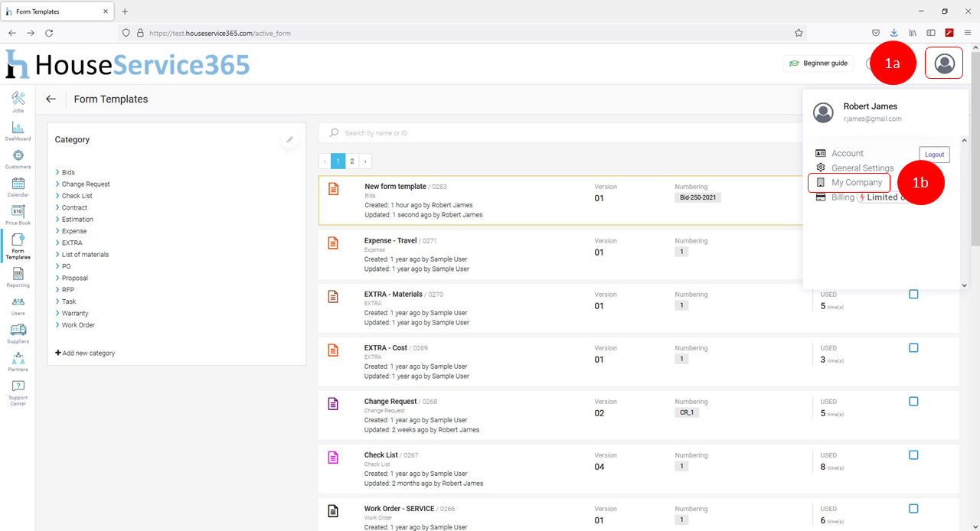Image resolution: width=980 pixels, height=531 pixels.
Task: Check the Check List template checkbox
Action: 913,454
